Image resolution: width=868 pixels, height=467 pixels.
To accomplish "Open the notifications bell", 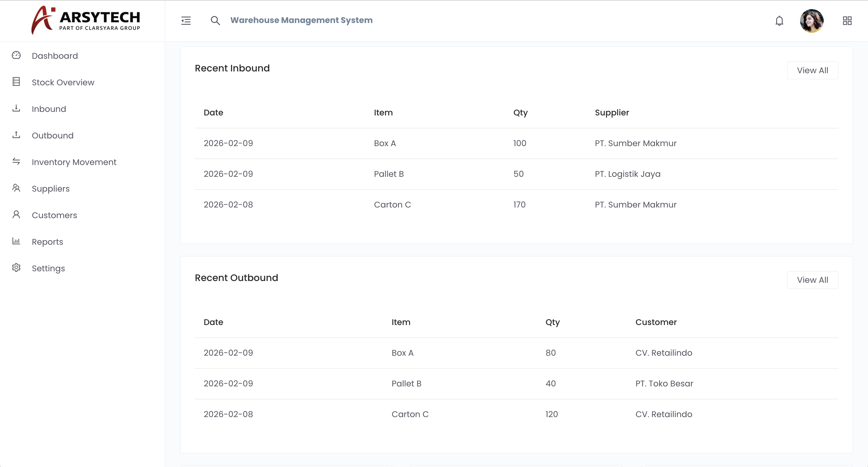I will tap(779, 21).
